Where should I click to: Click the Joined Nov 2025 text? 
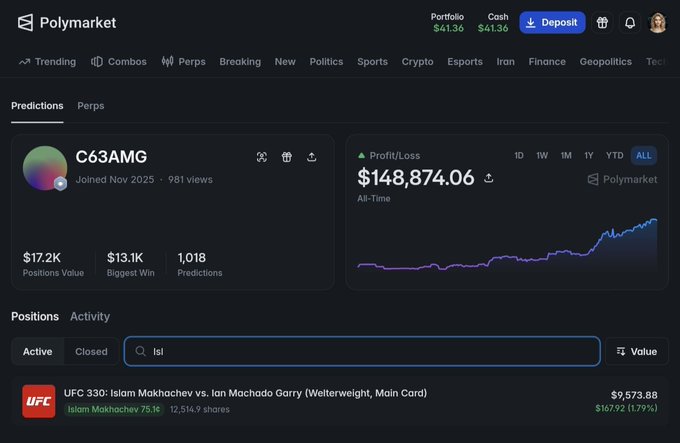click(115, 179)
